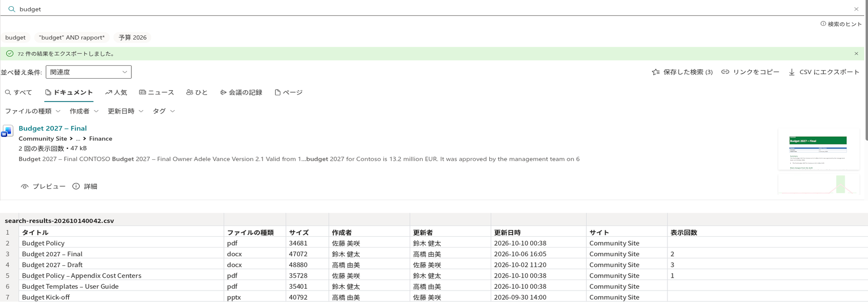Click pptx file type cell

(255, 297)
